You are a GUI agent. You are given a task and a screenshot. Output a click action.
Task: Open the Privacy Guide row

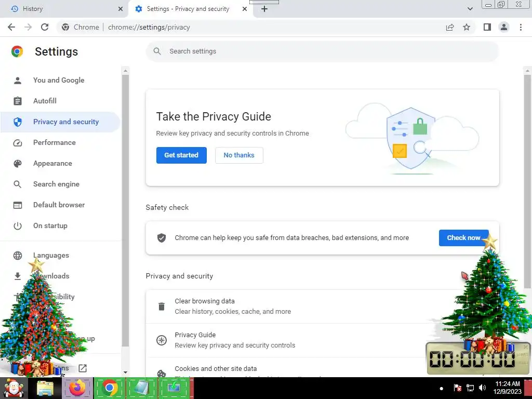pyautogui.click(x=322, y=340)
